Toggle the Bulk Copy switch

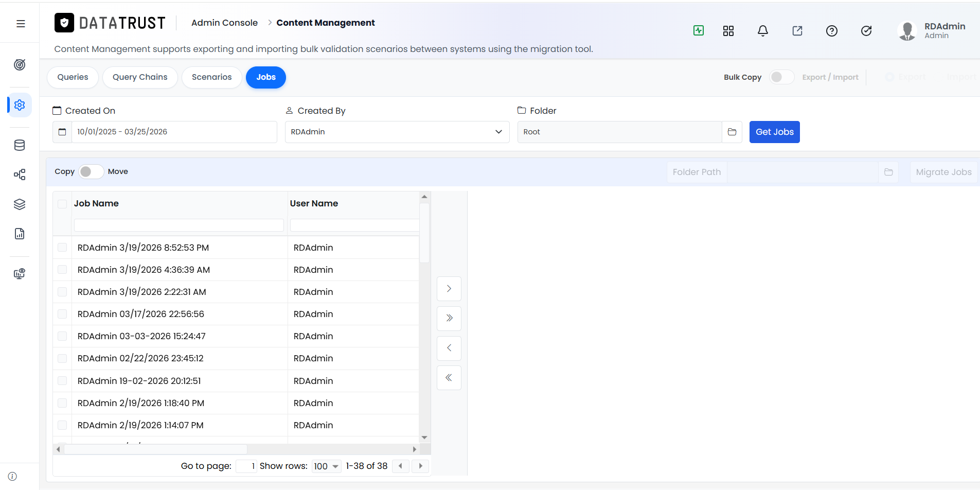click(x=781, y=77)
